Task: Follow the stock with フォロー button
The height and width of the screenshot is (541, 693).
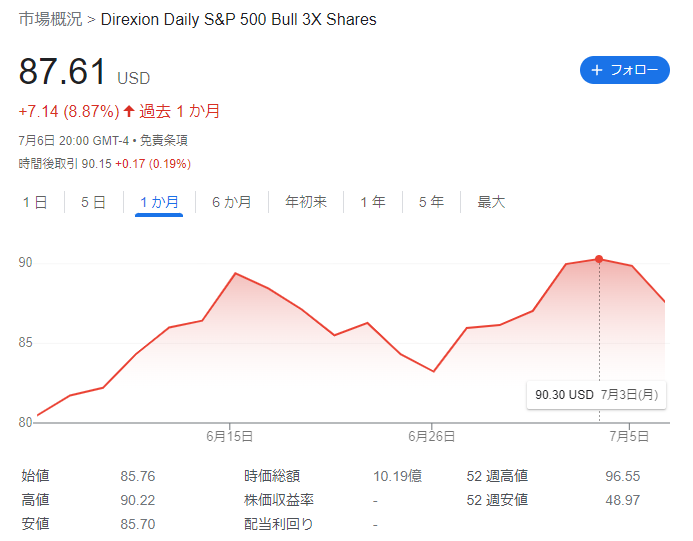Action: [x=624, y=70]
